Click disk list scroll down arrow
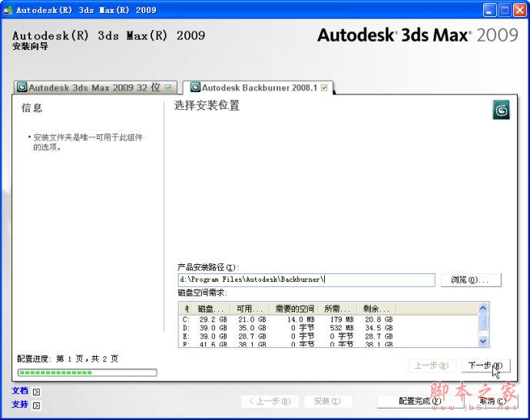 (x=483, y=341)
